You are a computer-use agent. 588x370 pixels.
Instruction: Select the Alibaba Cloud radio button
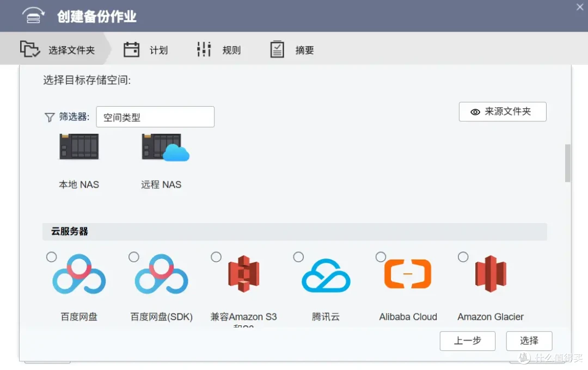(381, 257)
